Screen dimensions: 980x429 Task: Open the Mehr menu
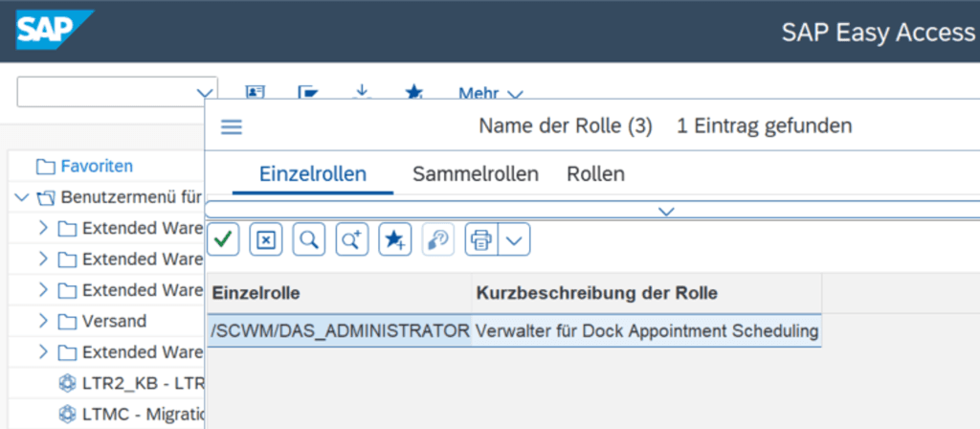(x=491, y=94)
